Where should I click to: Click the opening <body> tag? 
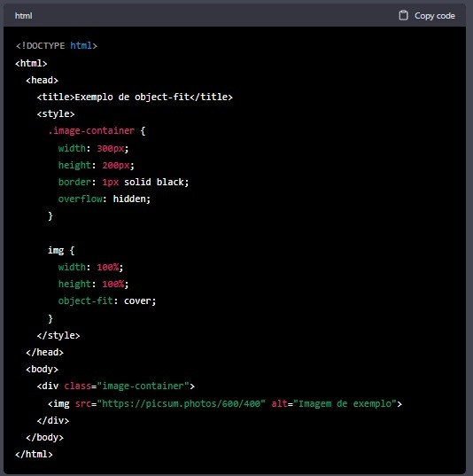(42, 369)
